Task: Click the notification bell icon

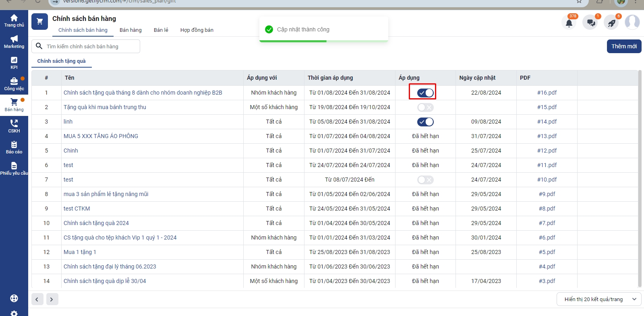Action: [x=569, y=23]
